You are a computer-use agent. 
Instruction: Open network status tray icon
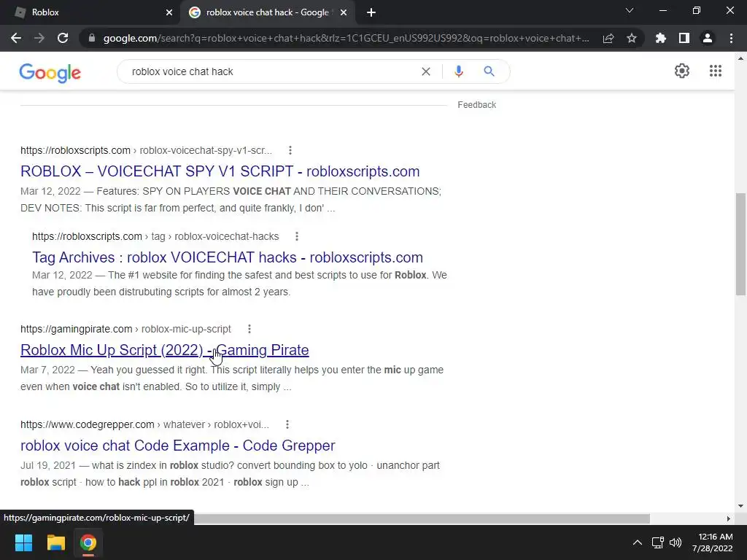pos(658,542)
